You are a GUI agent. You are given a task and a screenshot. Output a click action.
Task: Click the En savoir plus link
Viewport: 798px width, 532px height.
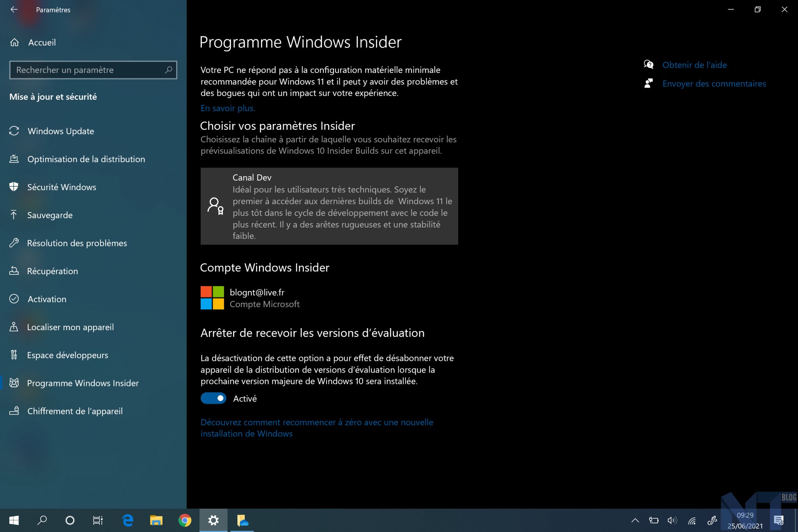(x=228, y=108)
